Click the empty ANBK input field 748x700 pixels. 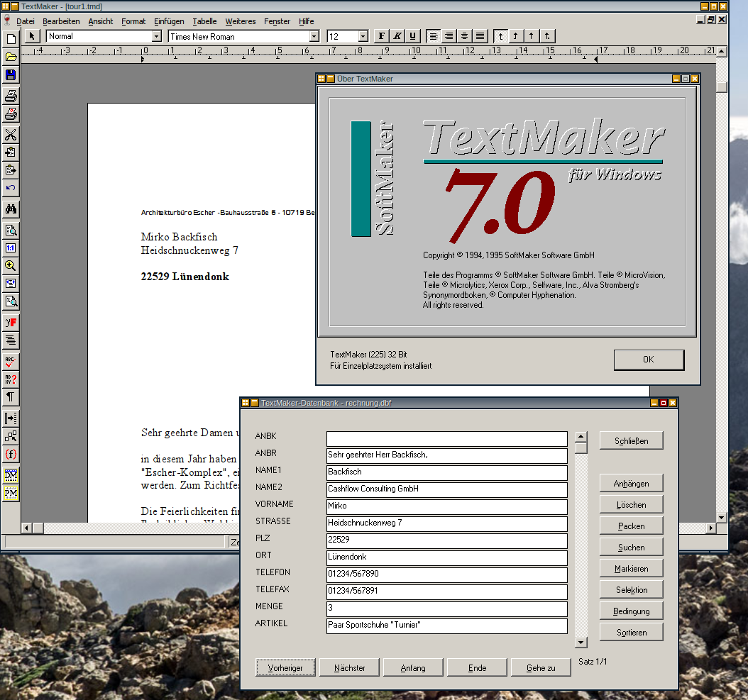click(447, 439)
